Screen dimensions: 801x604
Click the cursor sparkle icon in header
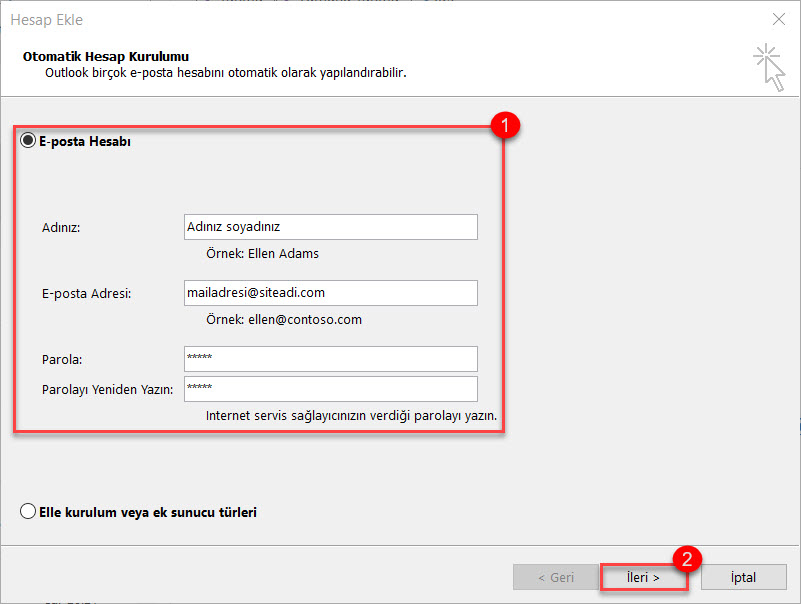click(x=768, y=66)
